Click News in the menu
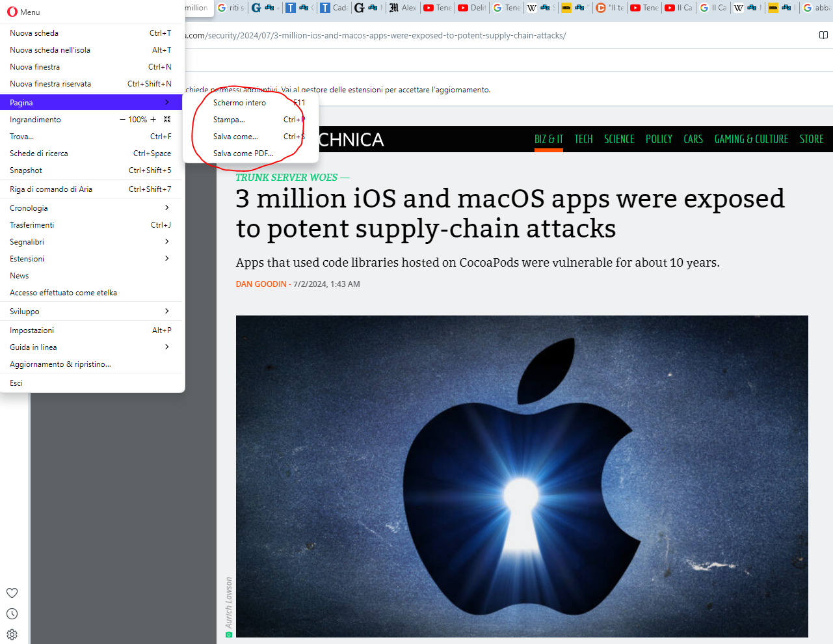This screenshot has width=833, height=644. point(91,276)
